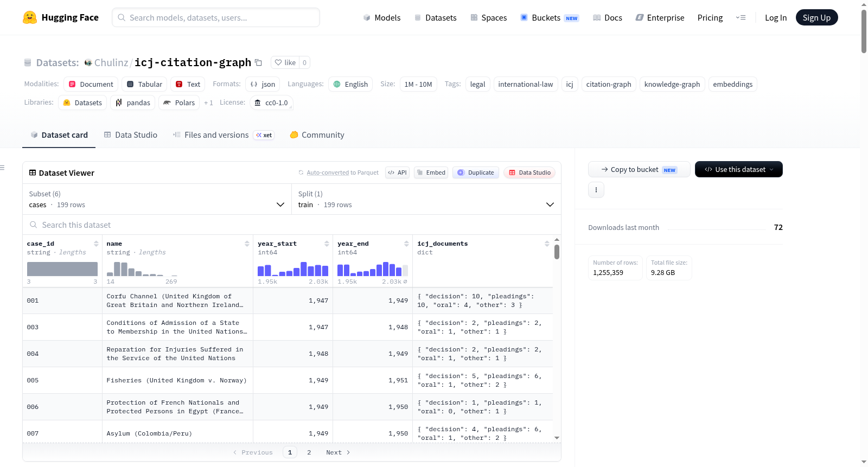Open the three-dot more options menu
Screen dimensions: 868x467
pyautogui.click(x=596, y=190)
